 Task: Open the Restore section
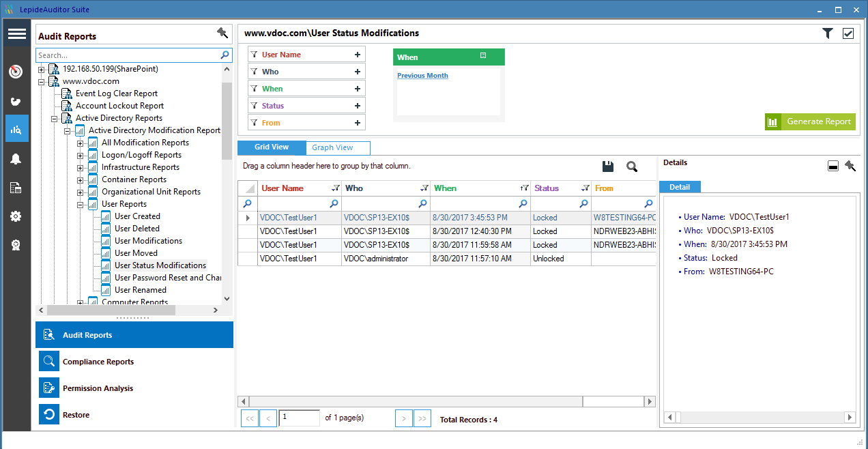tap(134, 415)
